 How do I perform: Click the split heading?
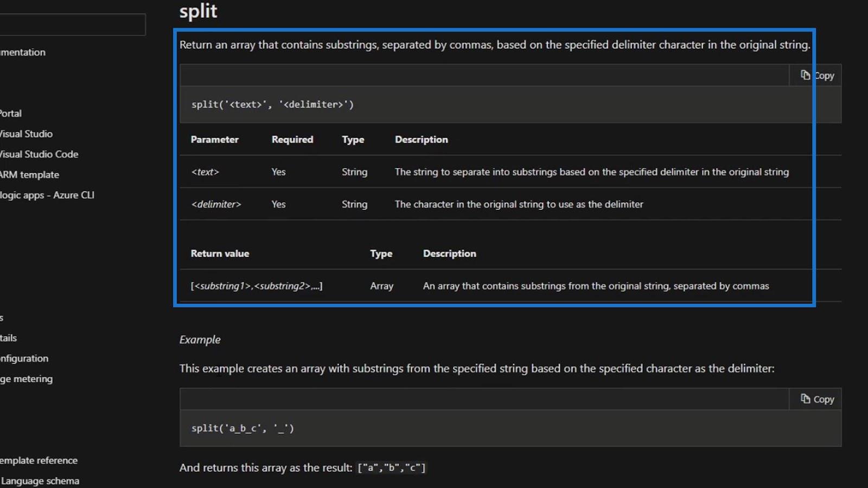coord(199,11)
